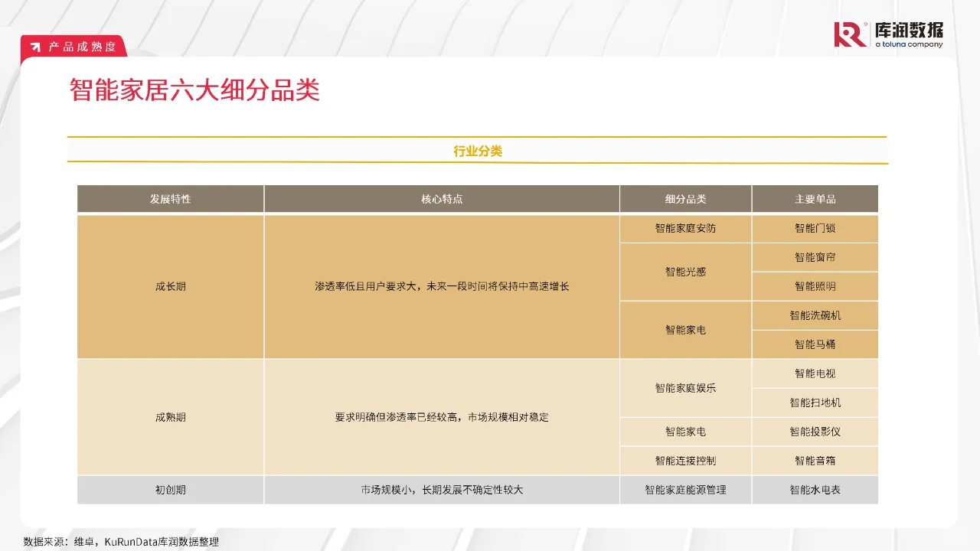Select the 智能马桶 cell in the table

pyautogui.click(x=815, y=344)
